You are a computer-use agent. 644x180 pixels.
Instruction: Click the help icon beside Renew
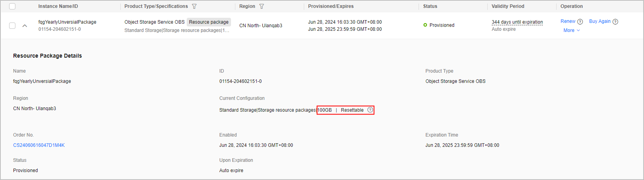point(580,22)
